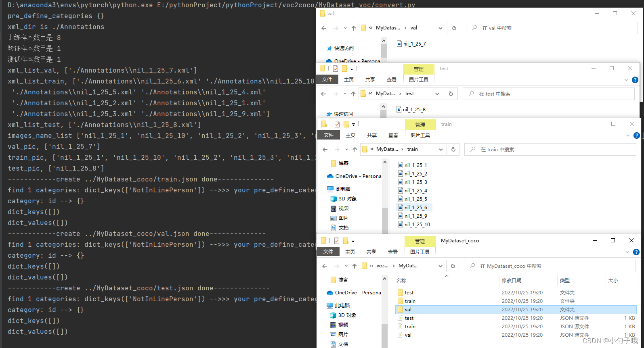Click up arrow in val window
The width and height of the screenshot is (644, 348).
tap(354, 28)
